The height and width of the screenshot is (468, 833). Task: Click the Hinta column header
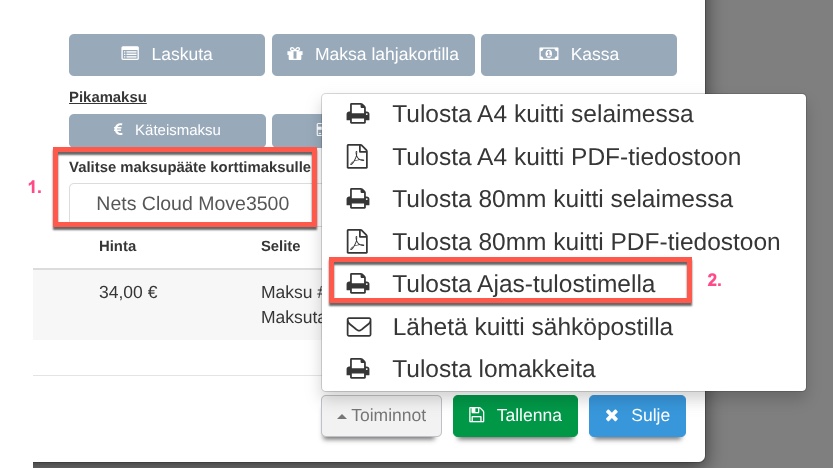point(117,245)
